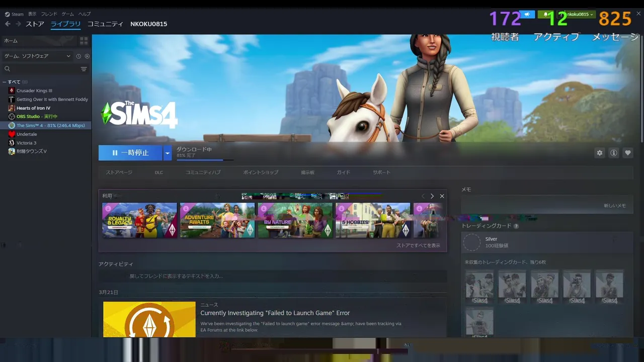Create 新しいメモ note
The height and width of the screenshot is (362, 644).
[x=615, y=206]
